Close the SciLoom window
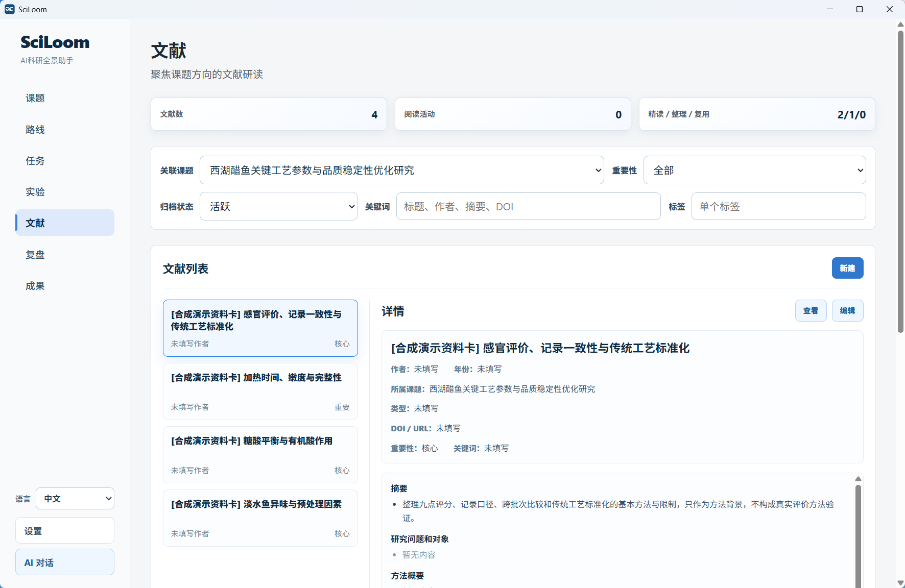Viewport: 905px width, 588px height. coord(890,9)
